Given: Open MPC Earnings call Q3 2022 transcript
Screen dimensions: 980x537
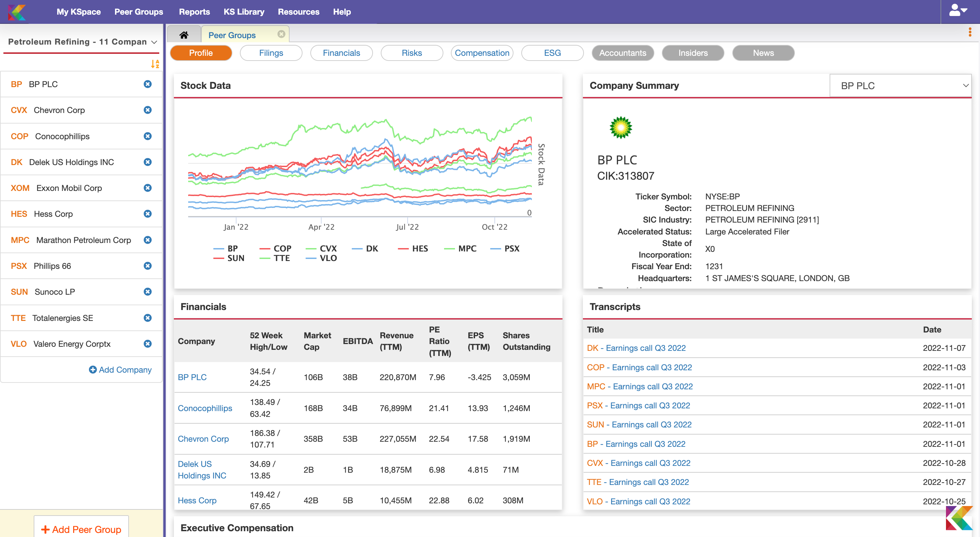Looking at the screenshot, I should 639,386.
